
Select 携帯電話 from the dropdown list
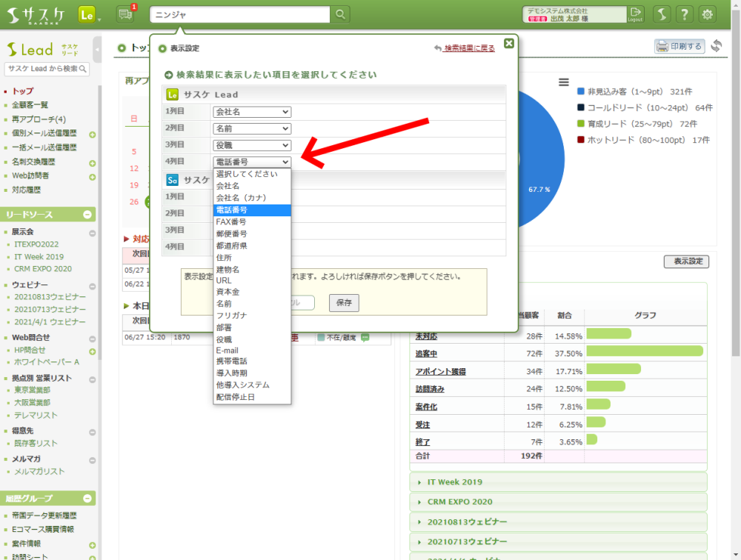point(232,361)
